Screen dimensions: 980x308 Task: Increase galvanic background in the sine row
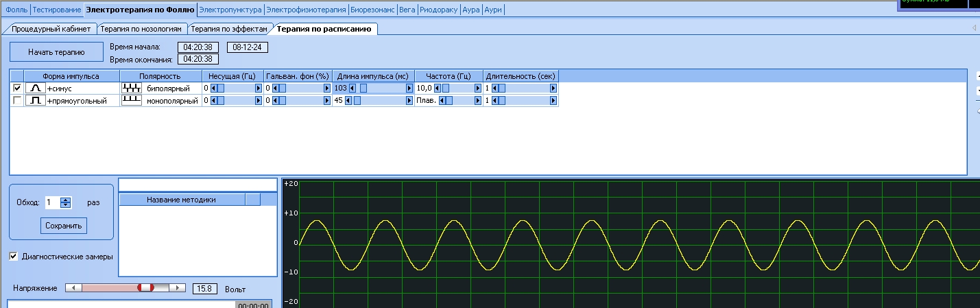tap(327, 88)
